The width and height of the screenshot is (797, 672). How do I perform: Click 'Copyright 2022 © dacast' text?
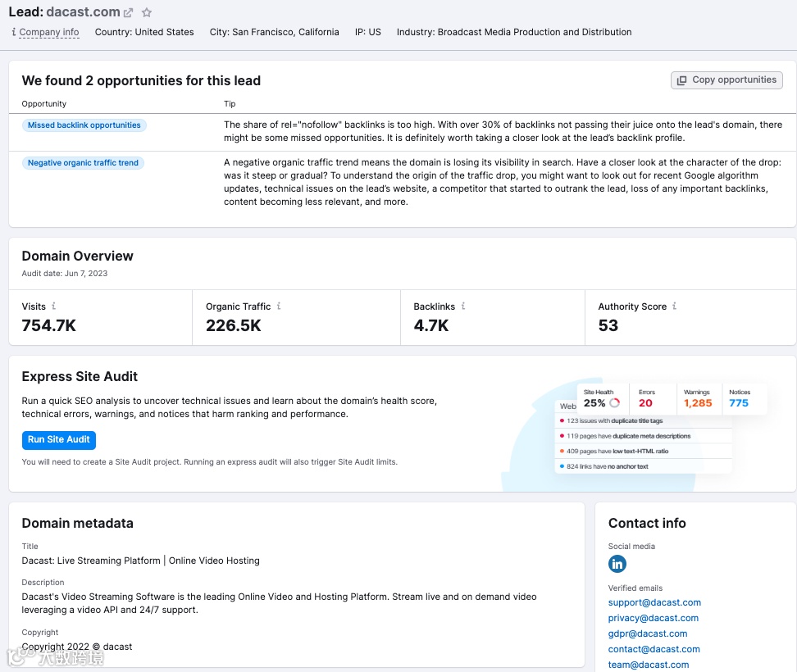coord(77,647)
